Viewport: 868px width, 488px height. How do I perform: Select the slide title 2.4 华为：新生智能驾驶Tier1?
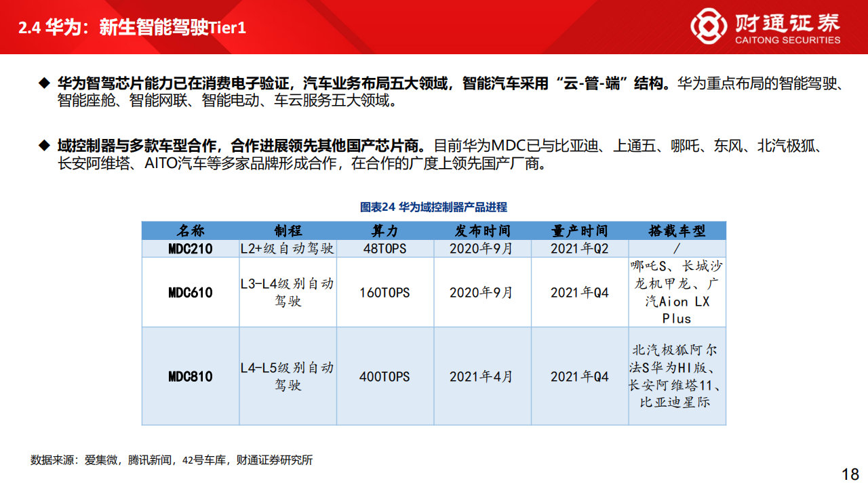pos(132,28)
